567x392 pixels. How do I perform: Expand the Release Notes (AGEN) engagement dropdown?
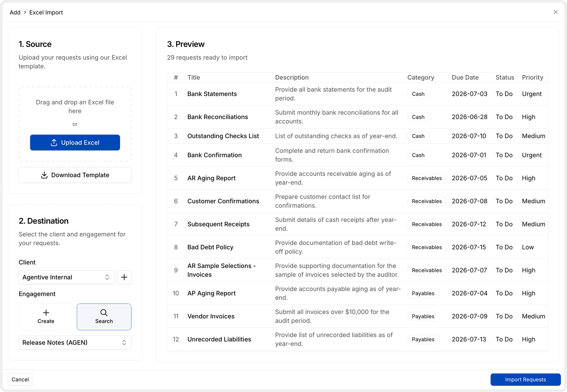(x=75, y=342)
